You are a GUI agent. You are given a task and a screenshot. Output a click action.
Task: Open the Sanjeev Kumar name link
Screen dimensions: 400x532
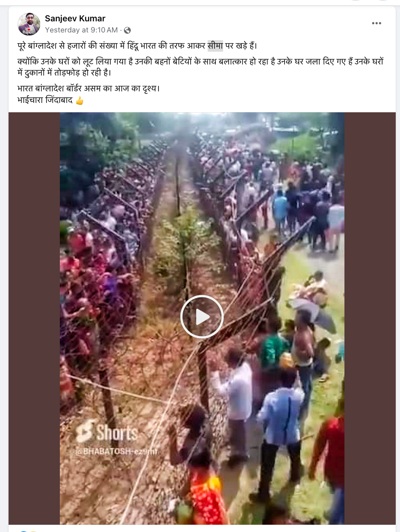pyautogui.click(x=75, y=18)
